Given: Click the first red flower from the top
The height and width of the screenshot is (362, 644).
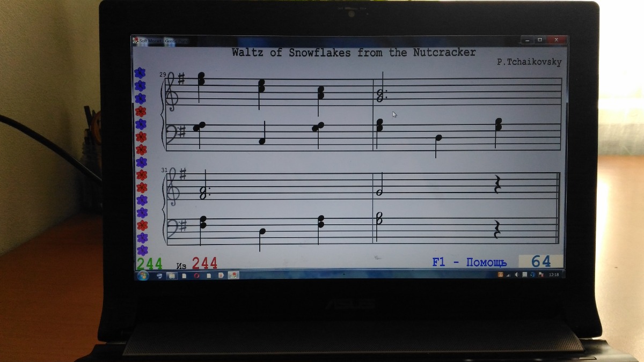Looking at the screenshot, I should (141, 112).
